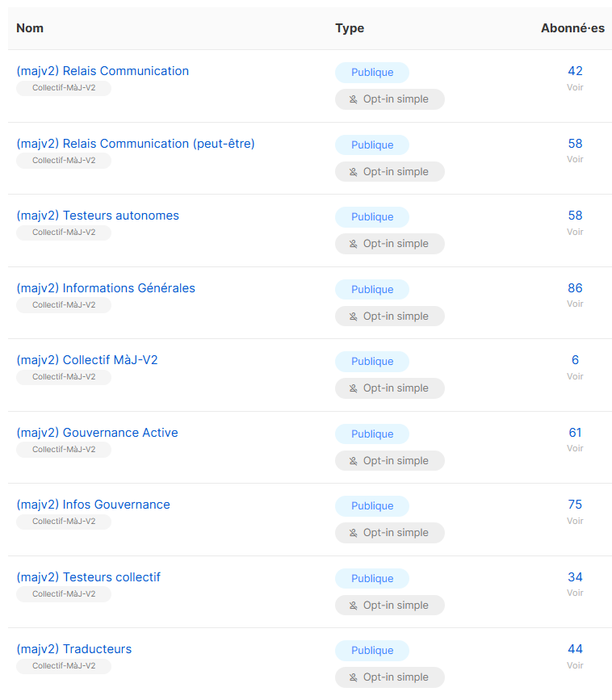This screenshot has height=700, width=612.
Task: Open the Traducteurs list
Action: pyautogui.click(x=73, y=649)
